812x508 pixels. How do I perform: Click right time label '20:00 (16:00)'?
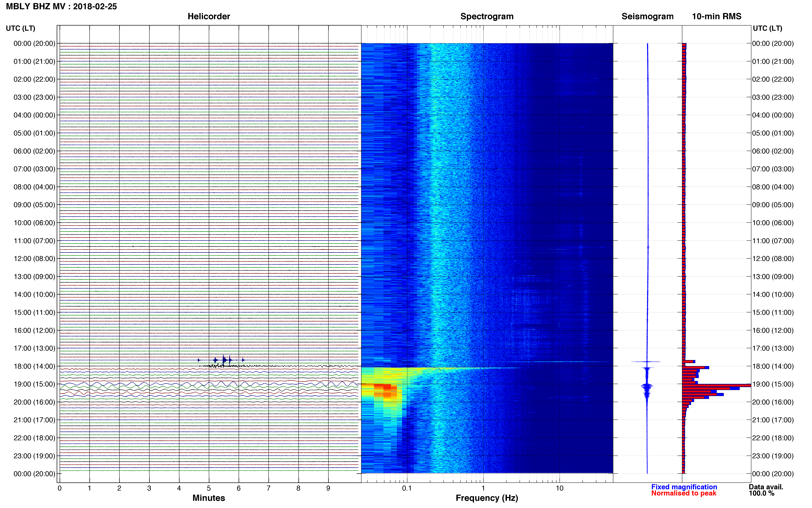point(773,402)
